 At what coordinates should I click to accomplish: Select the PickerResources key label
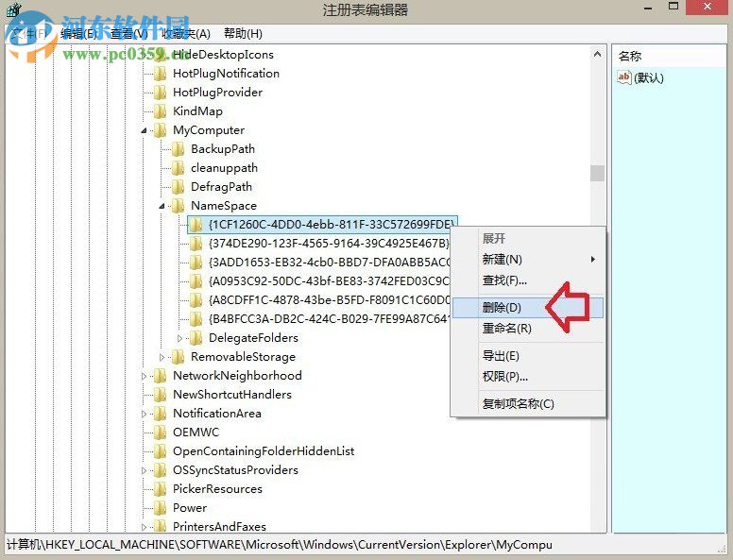pyautogui.click(x=218, y=489)
